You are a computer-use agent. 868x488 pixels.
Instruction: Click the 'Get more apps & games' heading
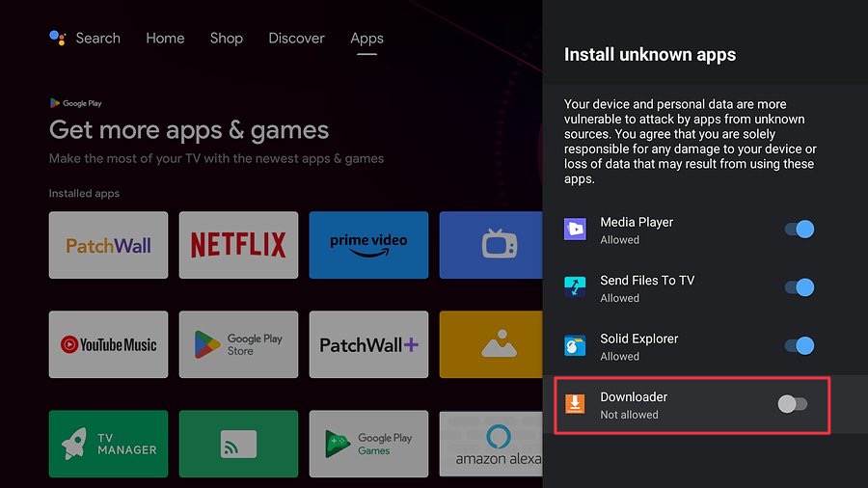(x=189, y=130)
